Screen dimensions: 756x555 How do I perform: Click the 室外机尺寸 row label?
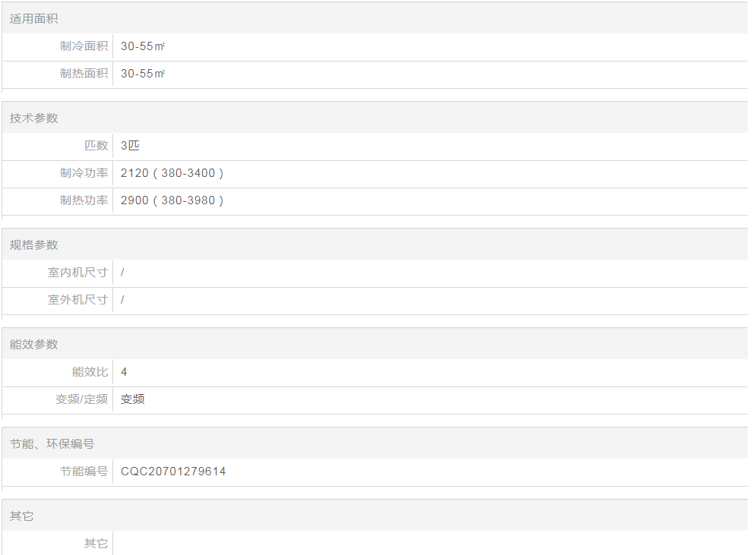pos(77,300)
